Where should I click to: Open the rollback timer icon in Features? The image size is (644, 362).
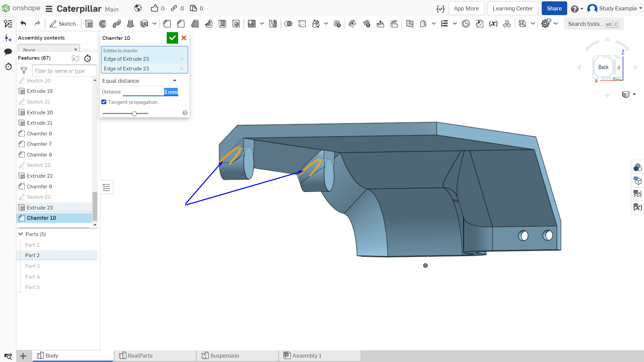click(88, 58)
